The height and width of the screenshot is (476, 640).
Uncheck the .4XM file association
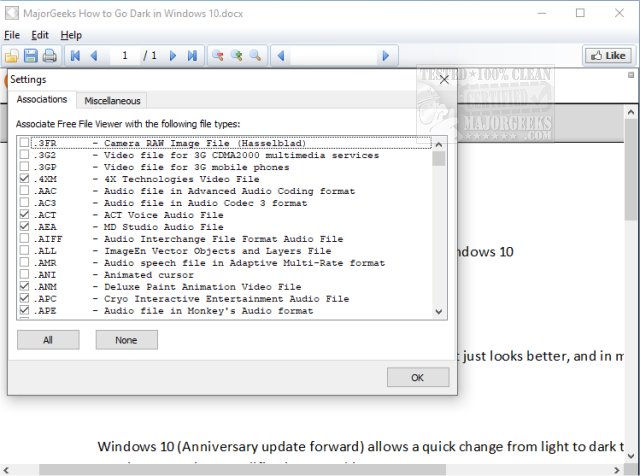pyautogui.click(x=24, y=178)
